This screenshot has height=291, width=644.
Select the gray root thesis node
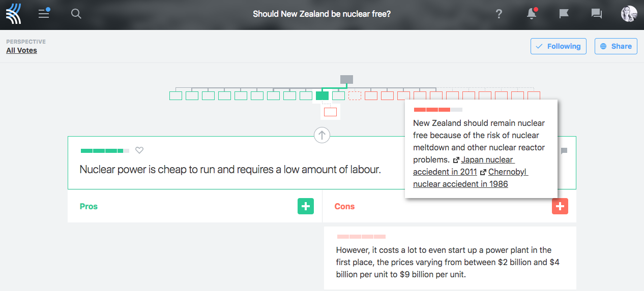pyautogui.click(x=346, y=79)
